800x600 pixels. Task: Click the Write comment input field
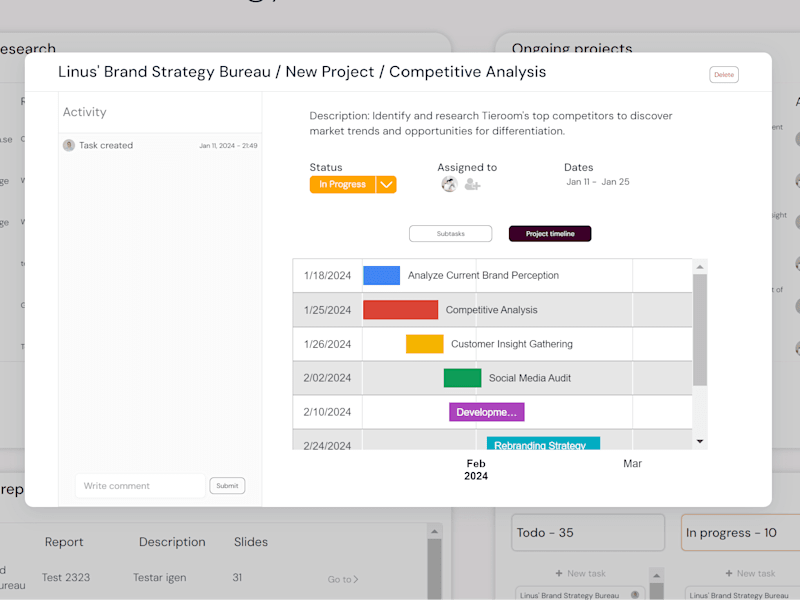click(140, 486)
